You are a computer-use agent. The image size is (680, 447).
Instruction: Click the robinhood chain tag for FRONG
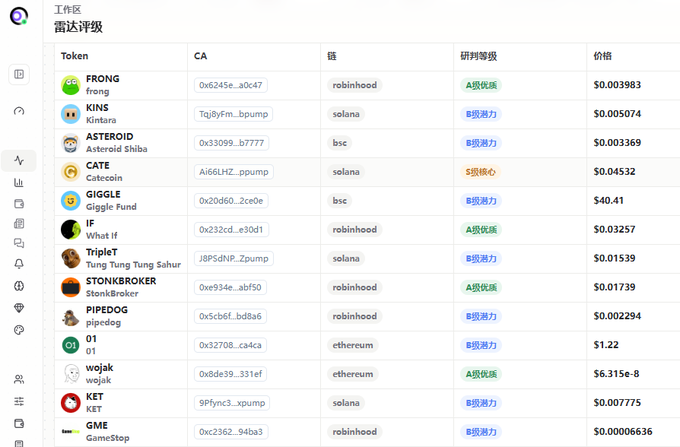(355, 85)
